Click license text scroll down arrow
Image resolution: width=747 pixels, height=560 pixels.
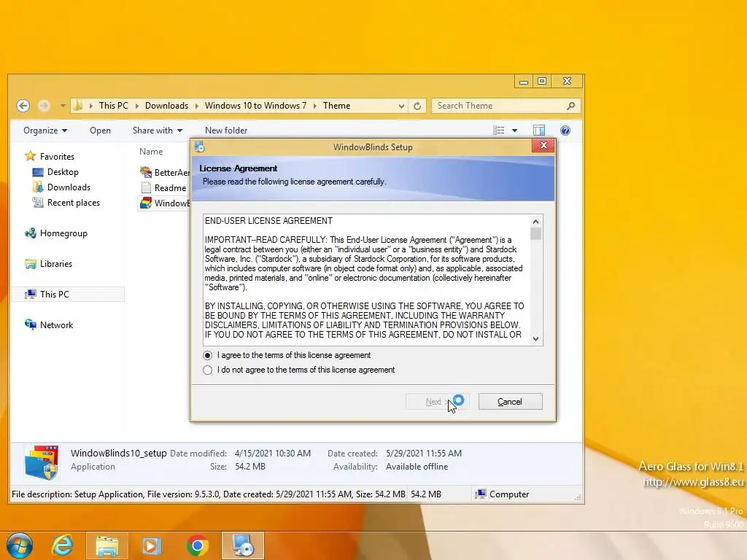point(535,338)
